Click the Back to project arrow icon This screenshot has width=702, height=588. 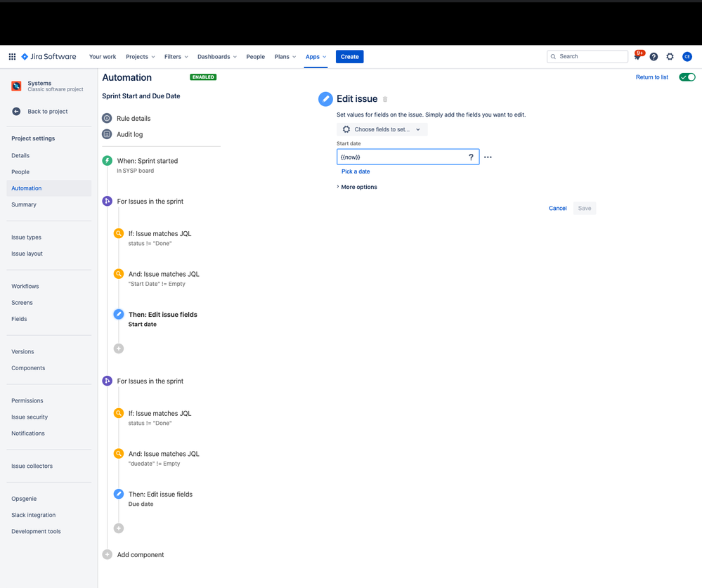pyautogui.click(x=16, y=112)
